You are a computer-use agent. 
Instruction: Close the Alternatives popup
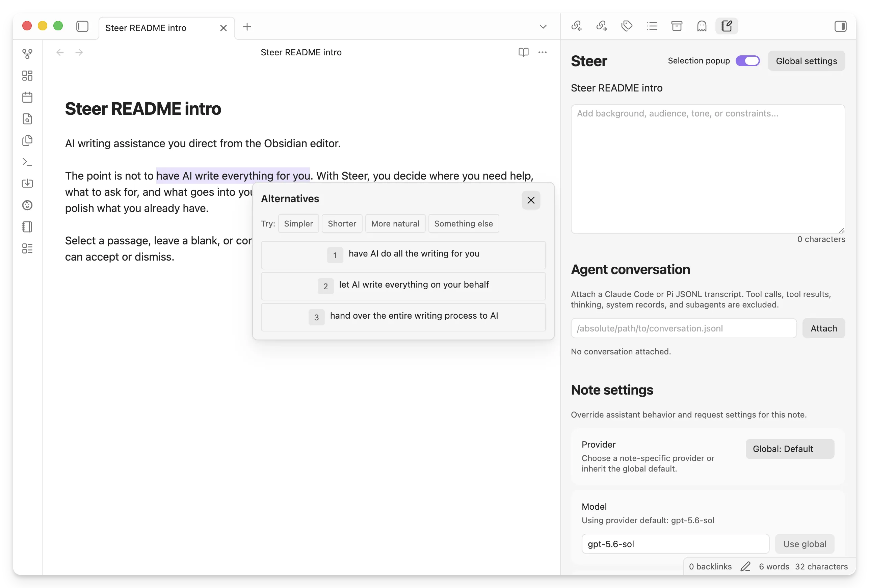[x=531, y=200]
